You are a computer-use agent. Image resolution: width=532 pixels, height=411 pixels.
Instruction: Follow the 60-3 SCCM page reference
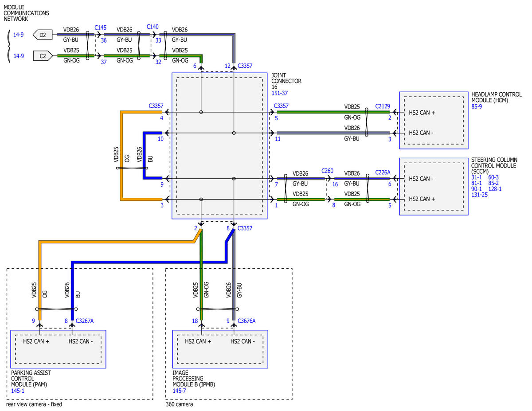tap(494, 177)
